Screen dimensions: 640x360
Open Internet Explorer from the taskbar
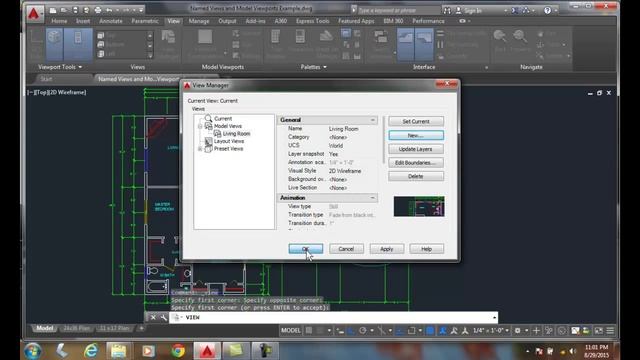(x=91, y=351)
